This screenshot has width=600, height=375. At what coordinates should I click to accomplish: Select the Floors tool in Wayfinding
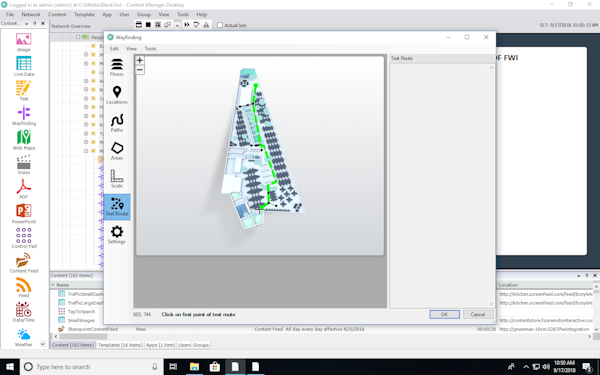(x=117, y=68)
